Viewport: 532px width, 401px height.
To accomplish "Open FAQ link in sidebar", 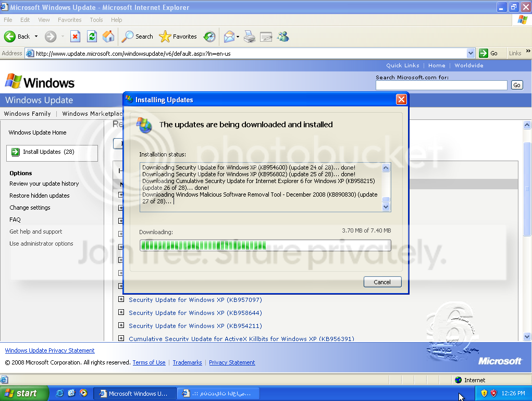I will pos(15,220).
